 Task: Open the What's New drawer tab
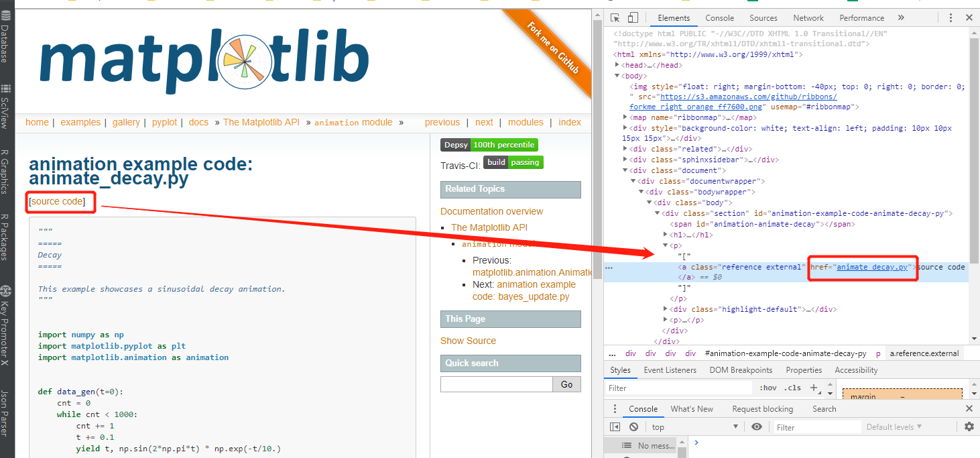pos(692,408)
